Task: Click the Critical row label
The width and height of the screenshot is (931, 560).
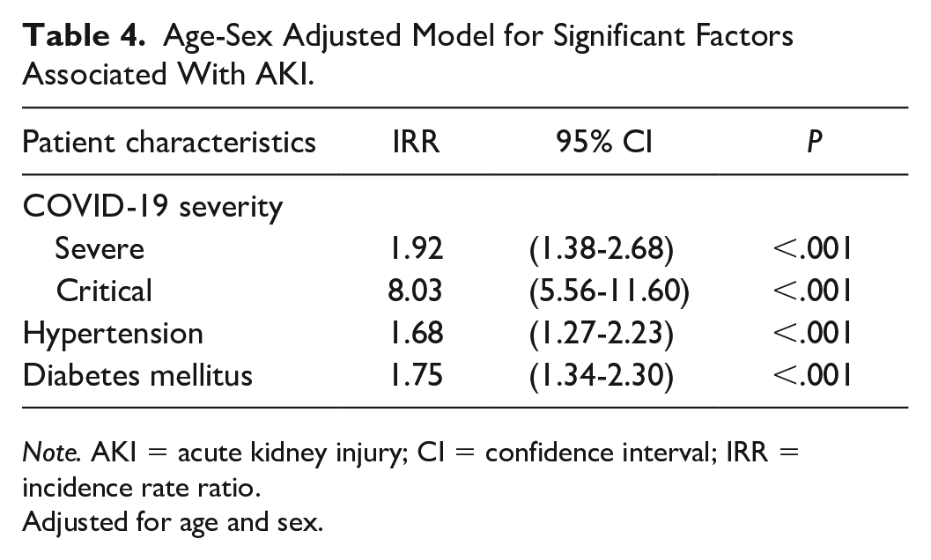Action: (x=104, y=291)
